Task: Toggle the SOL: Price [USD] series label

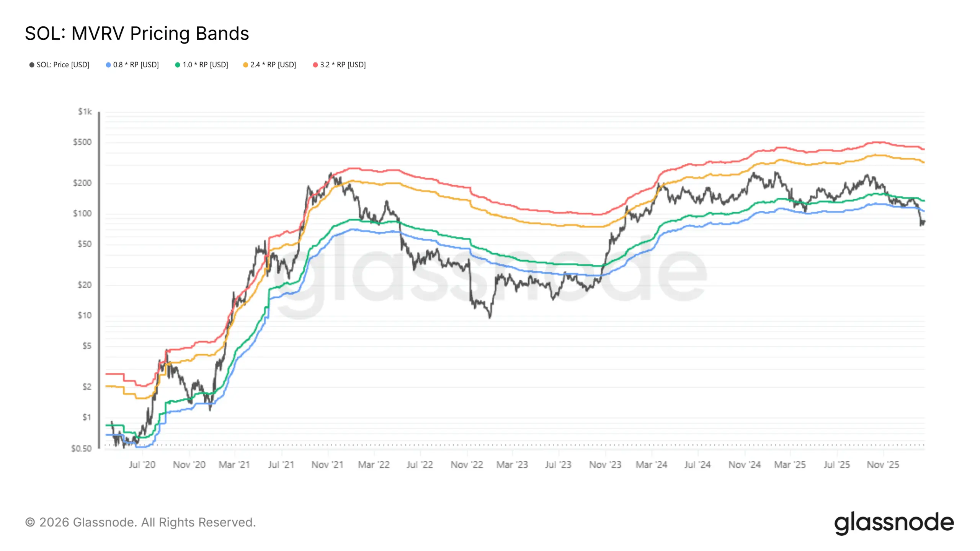Action: click(63, 65)
